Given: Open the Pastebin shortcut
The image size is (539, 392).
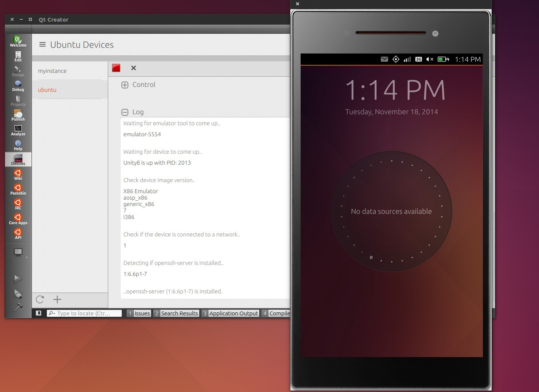Looking at the screenshot, I should 18,189.
